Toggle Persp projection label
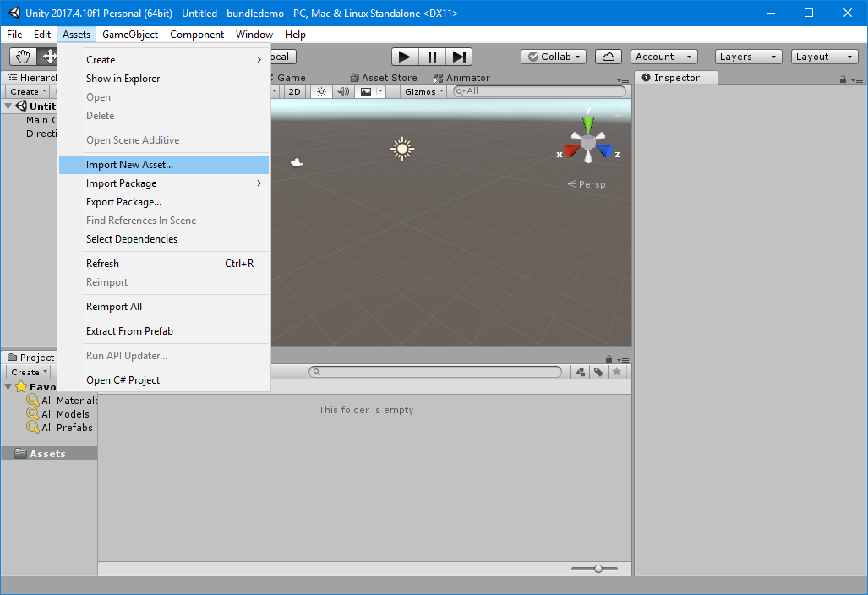 (x=587, y=183)
